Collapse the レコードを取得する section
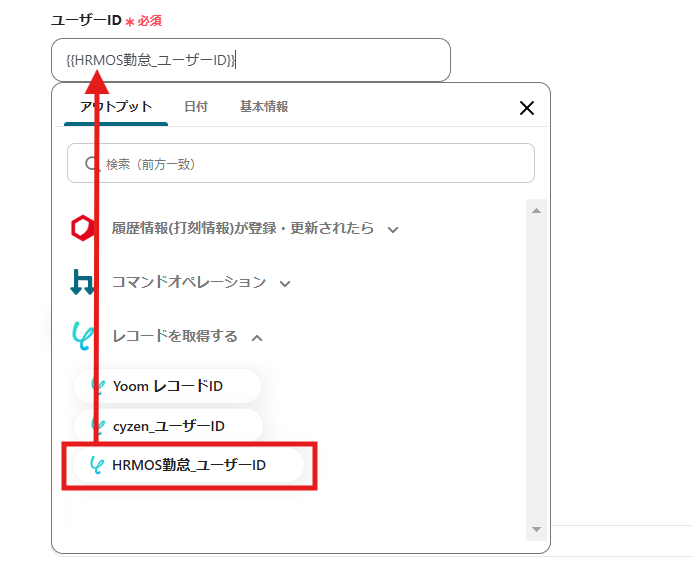Screen dimensions: 692x581 pyautogui.click(x=257, y=338)
